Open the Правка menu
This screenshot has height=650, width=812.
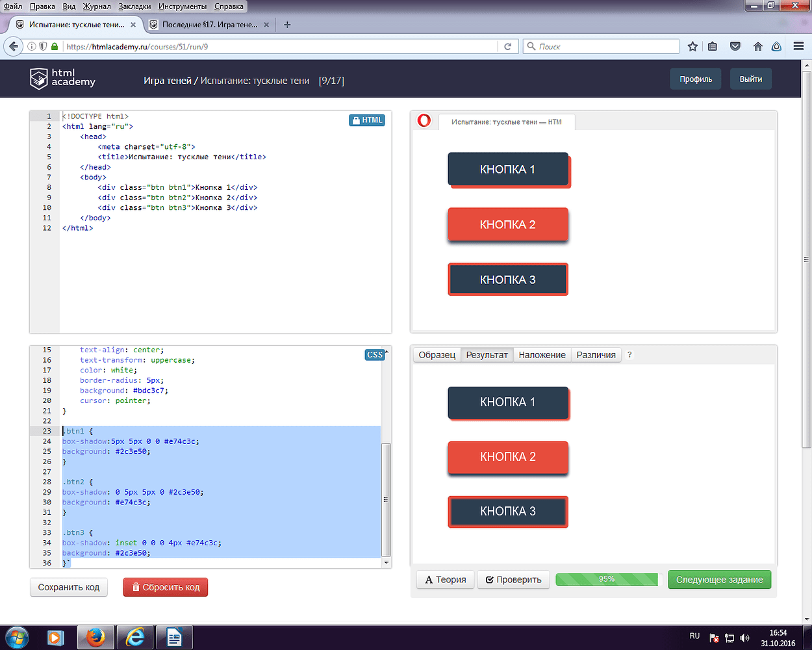[x=42, y=6]
